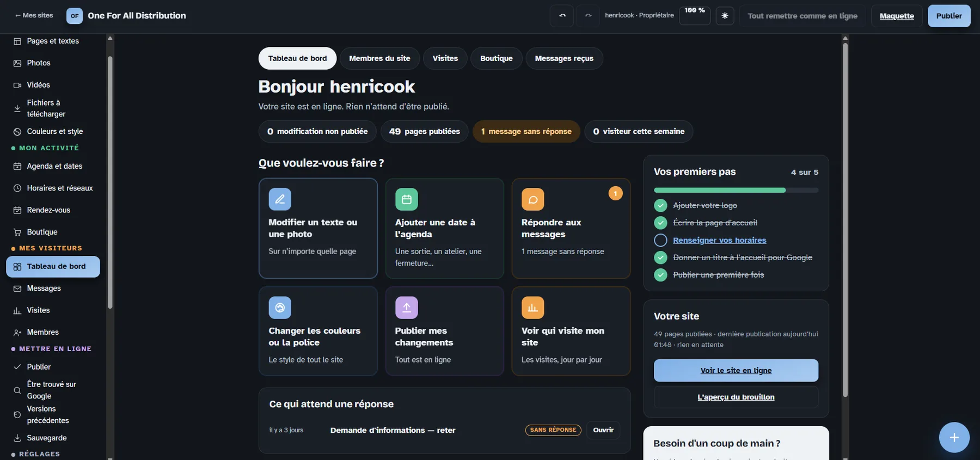Click Ouvrir on the Demande d'informations row
980x460 pixels.
[x=603, y=430]
